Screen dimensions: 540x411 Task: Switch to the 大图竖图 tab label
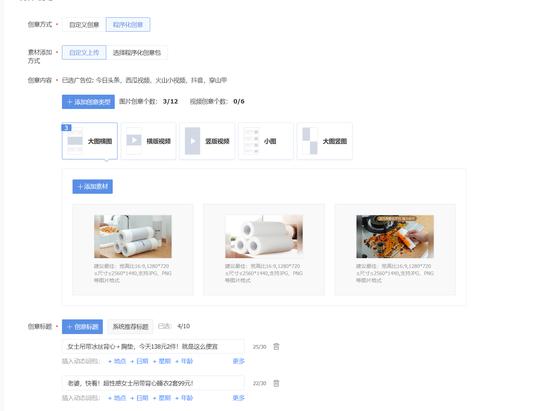(335, 141)
